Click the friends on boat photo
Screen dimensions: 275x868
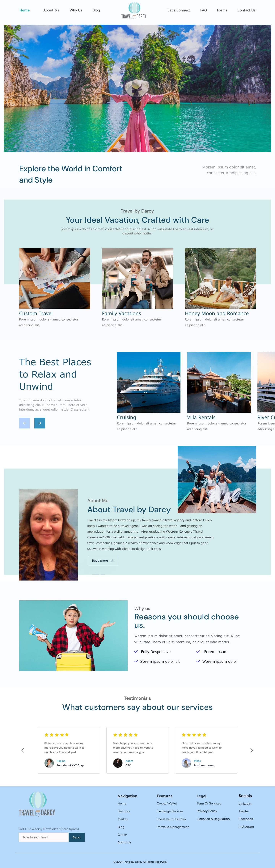217,479
